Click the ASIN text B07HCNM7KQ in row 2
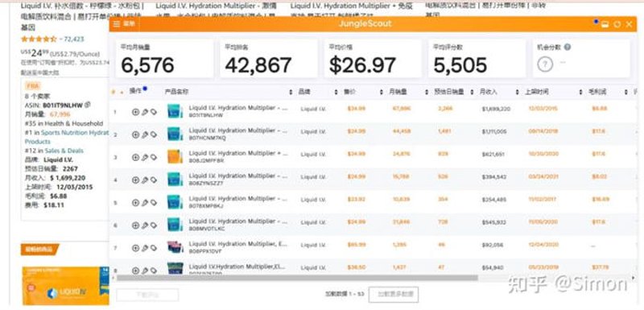 tap(207, 138)
